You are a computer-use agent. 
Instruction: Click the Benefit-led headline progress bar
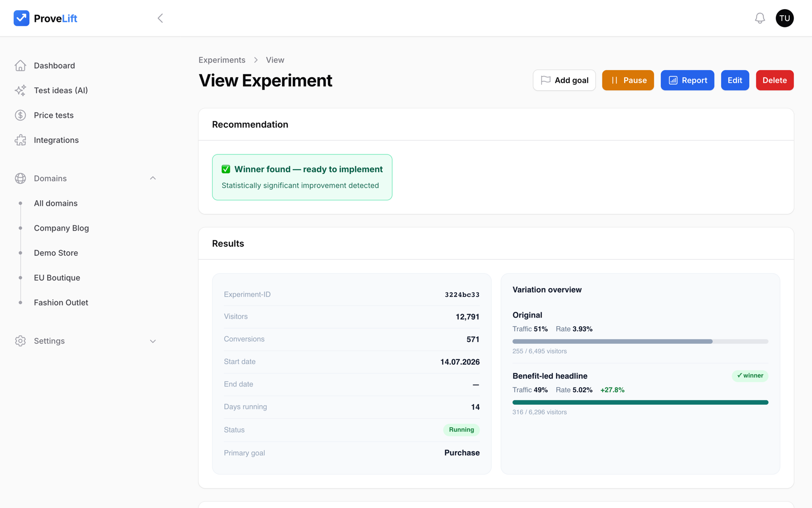(640, 402)
